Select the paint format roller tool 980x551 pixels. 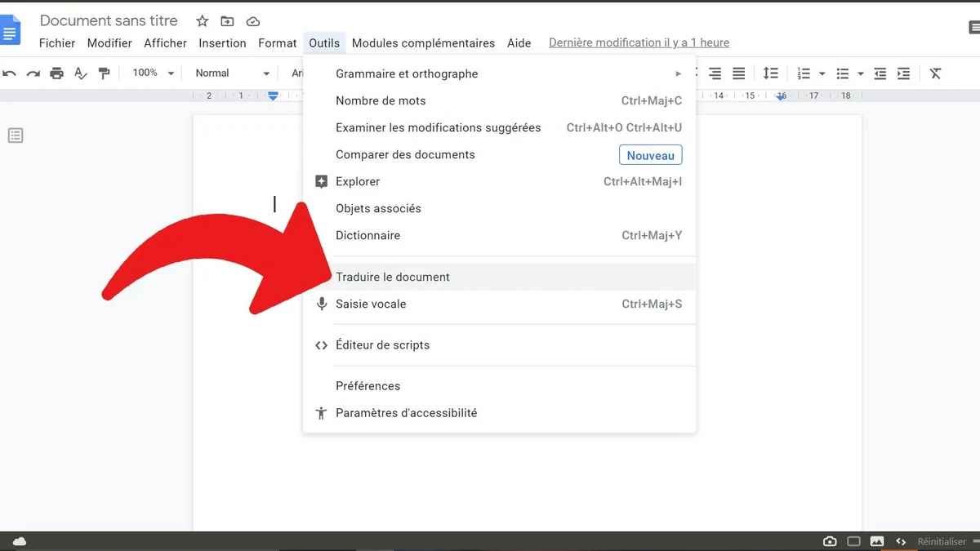104,73
